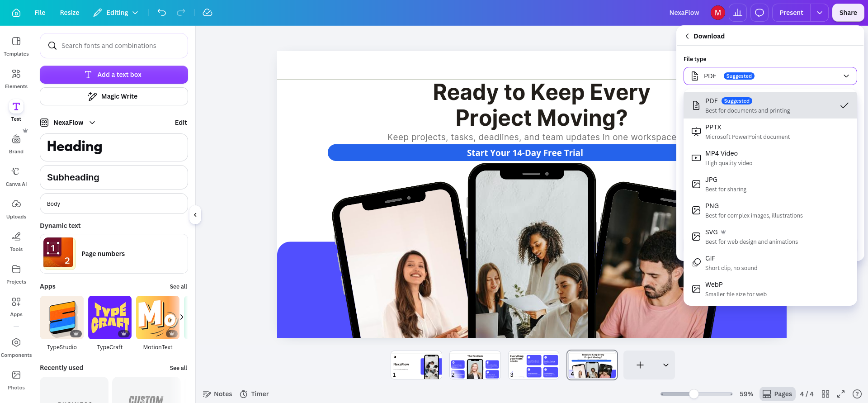Enter fullscreen mode
868x403 pixels.
[x=841, y=394]
